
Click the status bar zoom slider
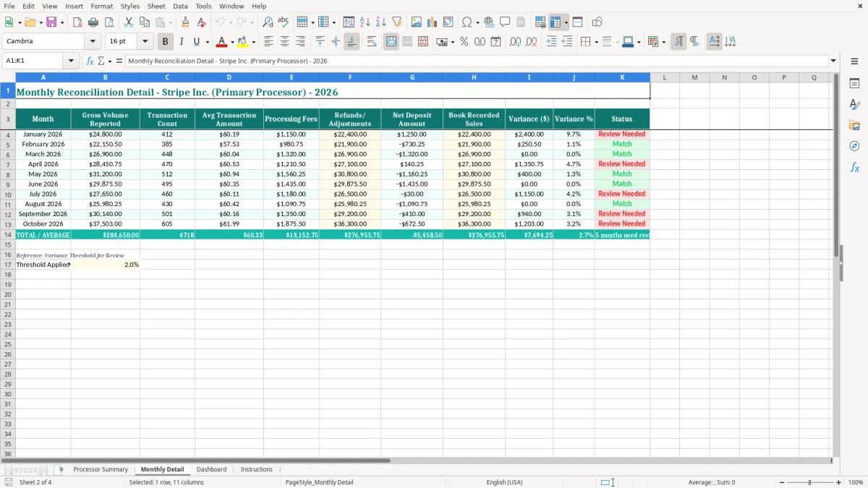810,482
